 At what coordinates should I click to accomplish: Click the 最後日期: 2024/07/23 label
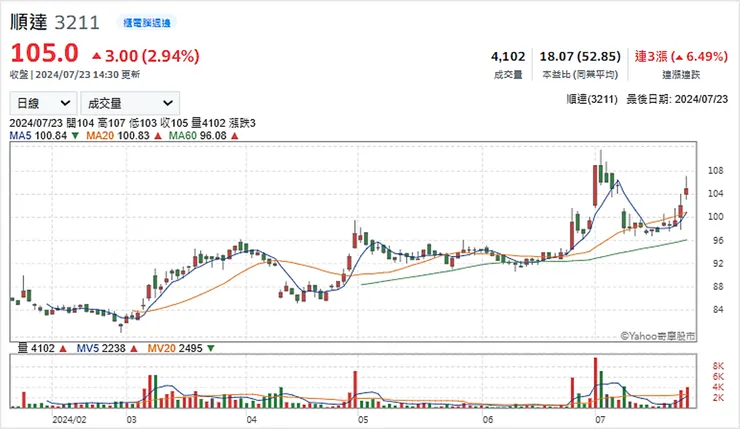[x=677, y=100]
